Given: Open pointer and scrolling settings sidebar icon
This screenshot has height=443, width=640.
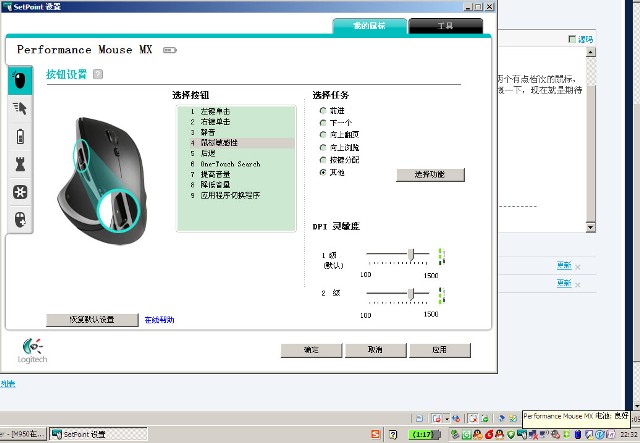Looking at the screenshot, I should click(20, 109).
